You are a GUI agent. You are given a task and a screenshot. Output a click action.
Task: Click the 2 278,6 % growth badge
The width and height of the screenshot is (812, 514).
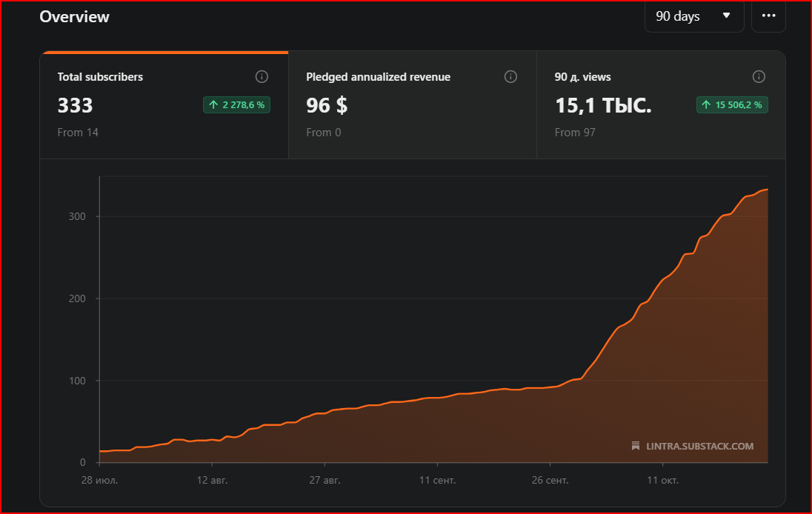click(236, 105)
